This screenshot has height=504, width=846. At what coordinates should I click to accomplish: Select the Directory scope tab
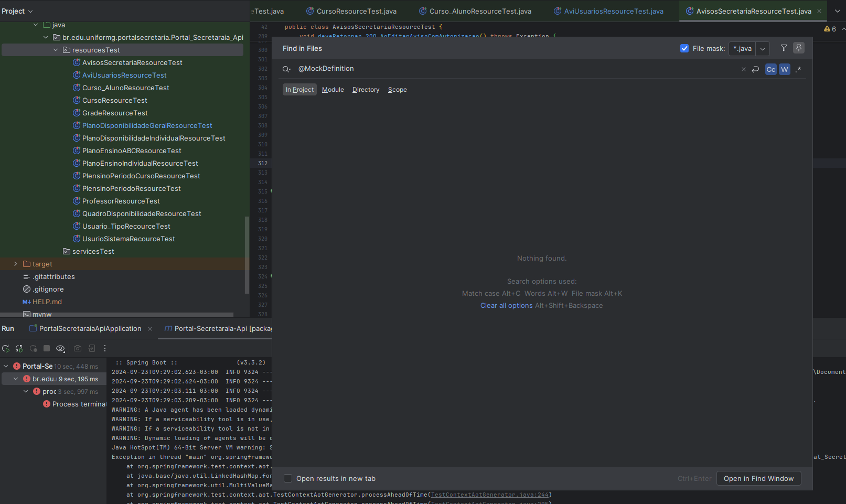pos(366,90)
